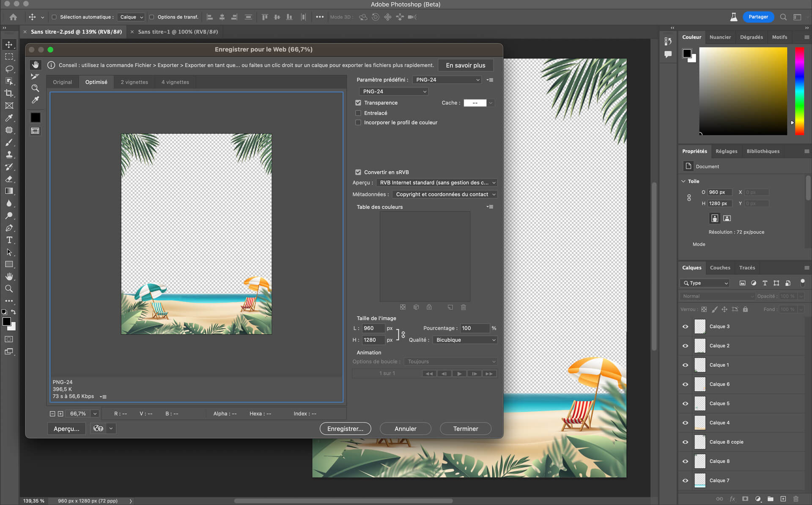Toggle slices visibility icon in dialog
Screen dimensions: 812x505
tap(35, 131)
